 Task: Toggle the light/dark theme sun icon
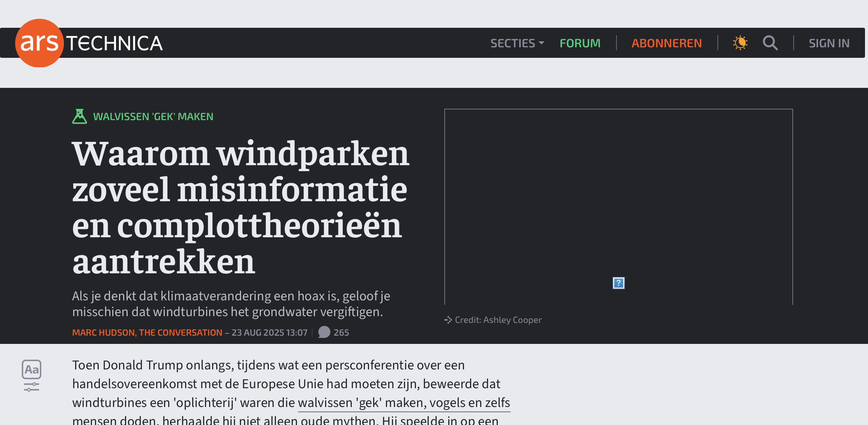click(x=740, y=43)
